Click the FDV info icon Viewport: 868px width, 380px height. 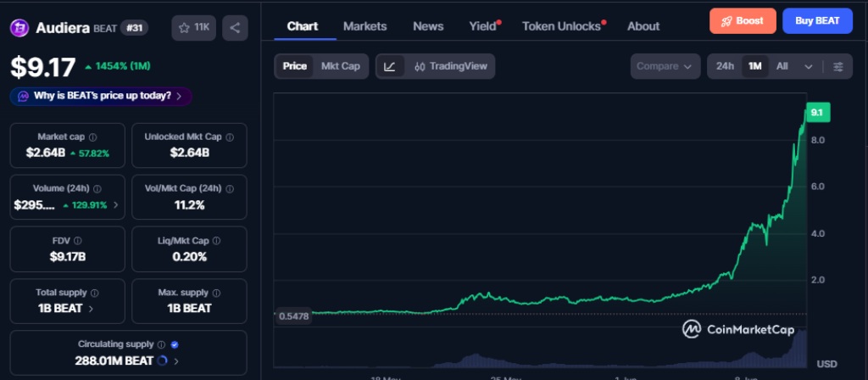click(77, 241)
